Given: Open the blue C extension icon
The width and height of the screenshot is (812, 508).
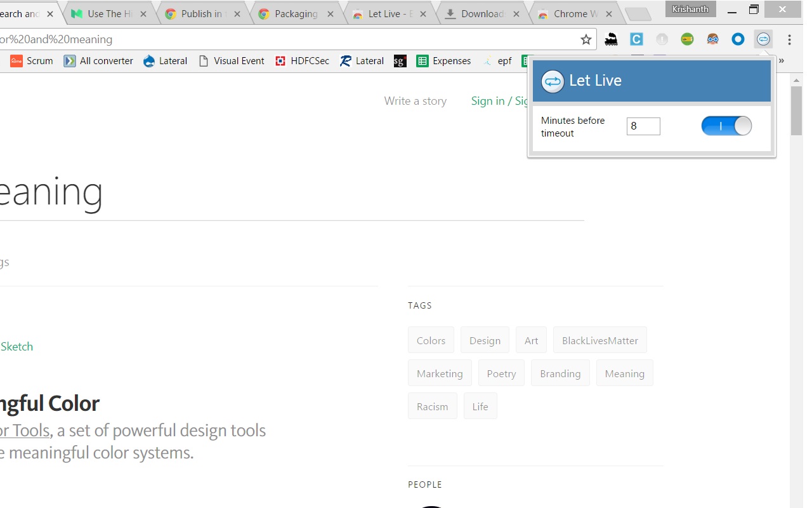Looking at the screenshot, I should tap(636, 39).
